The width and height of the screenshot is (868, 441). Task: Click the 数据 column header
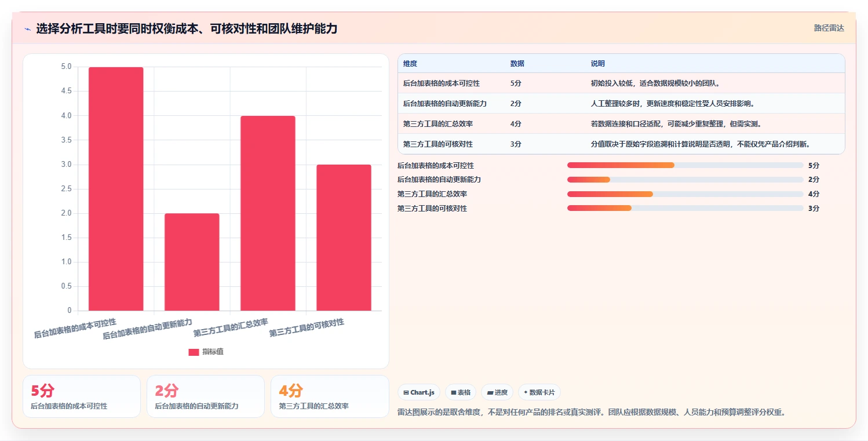point(517,64)
